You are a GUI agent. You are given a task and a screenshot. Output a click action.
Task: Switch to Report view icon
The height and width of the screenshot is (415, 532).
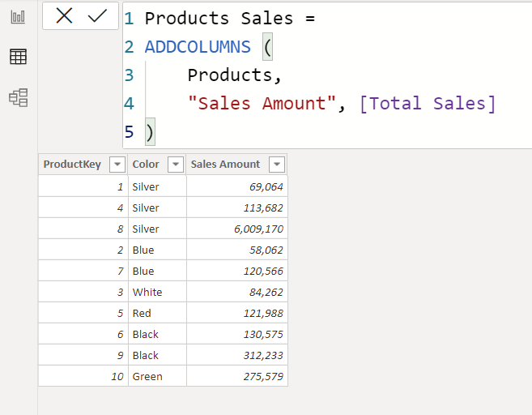pyautogui.click(x=18, y=17)
